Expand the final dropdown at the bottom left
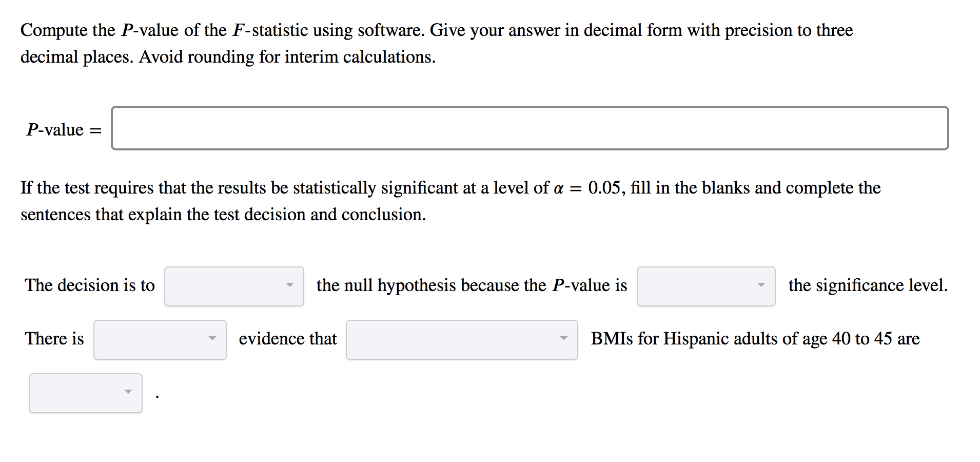 pos(85,393)
